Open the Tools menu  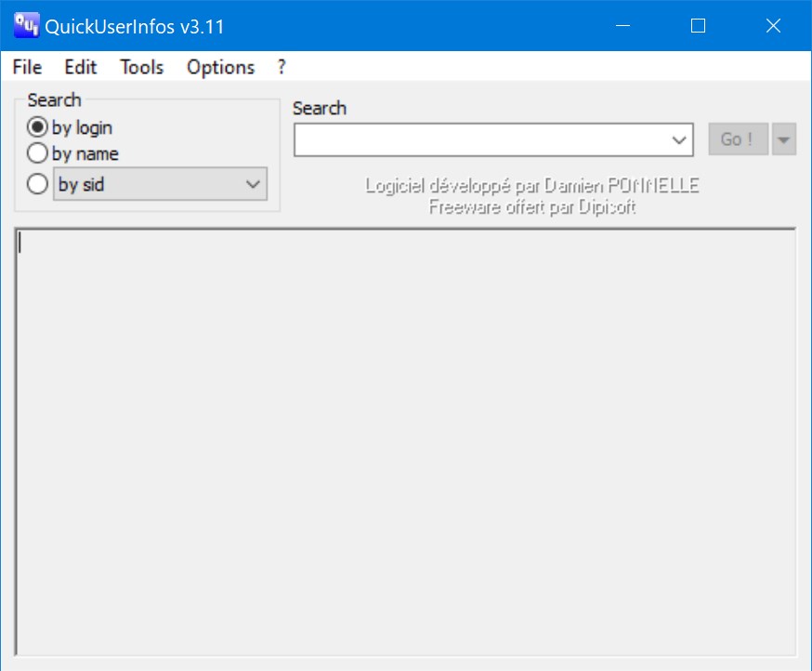(141, 67)
